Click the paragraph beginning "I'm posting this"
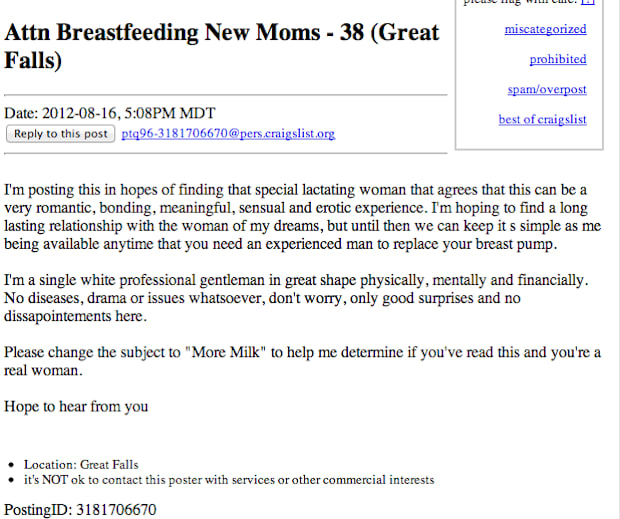 (x=302, y=217)
